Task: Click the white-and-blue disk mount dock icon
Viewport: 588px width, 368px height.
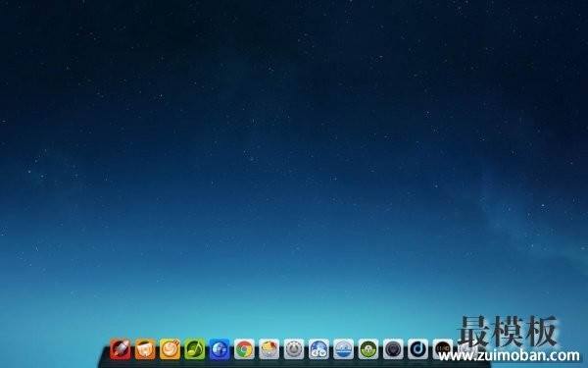Action: pyautogui.click(x=344, y=349)
